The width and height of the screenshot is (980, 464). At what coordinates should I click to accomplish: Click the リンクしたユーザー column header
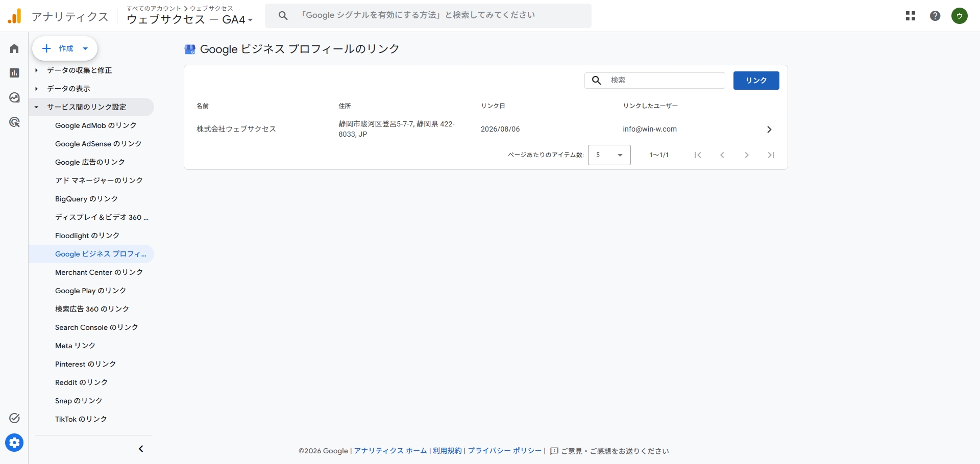pos(650,106)
